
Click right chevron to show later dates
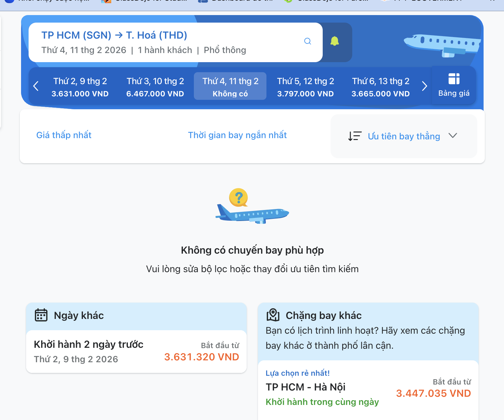click(425, 86)
